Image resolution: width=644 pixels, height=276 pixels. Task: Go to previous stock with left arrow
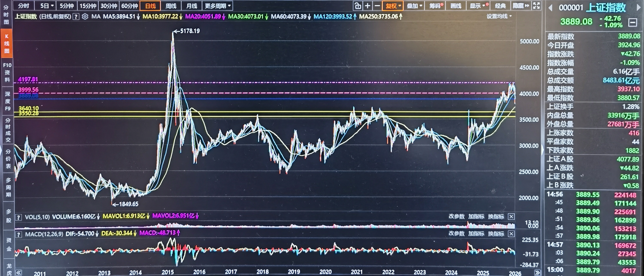pyautogui.click(x=550, y=8)
